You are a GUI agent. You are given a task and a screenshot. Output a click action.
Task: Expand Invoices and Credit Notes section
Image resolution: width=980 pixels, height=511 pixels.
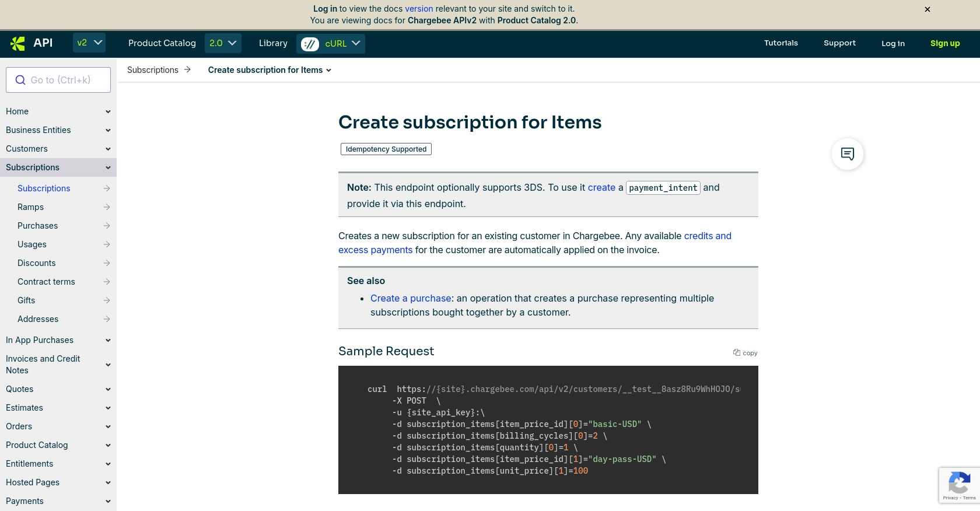click(108, 365)
